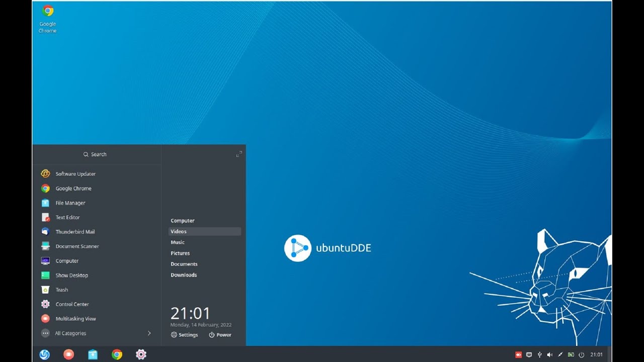Open Multitasking View from the app list
The width and height of the screenshot is (644, 362).
(97, 319)
